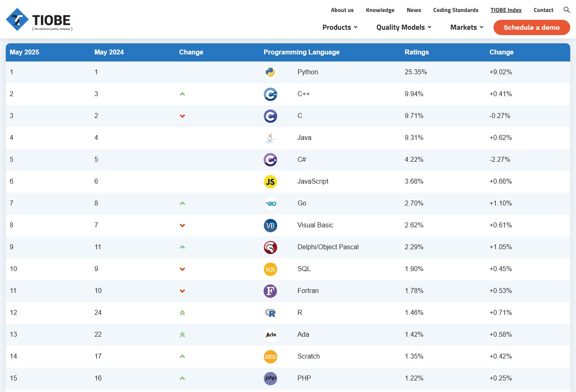The image size is (576, 392).
Task: Click the -0.27% change for C
Action: click(500, 116)
